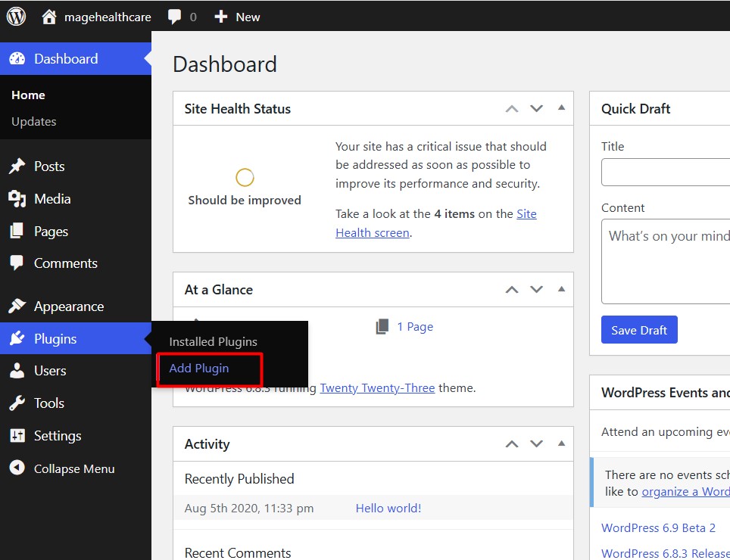Select the Tools wrench icon
The height and width of the screenshot is (560, 730).
(17, 403)
